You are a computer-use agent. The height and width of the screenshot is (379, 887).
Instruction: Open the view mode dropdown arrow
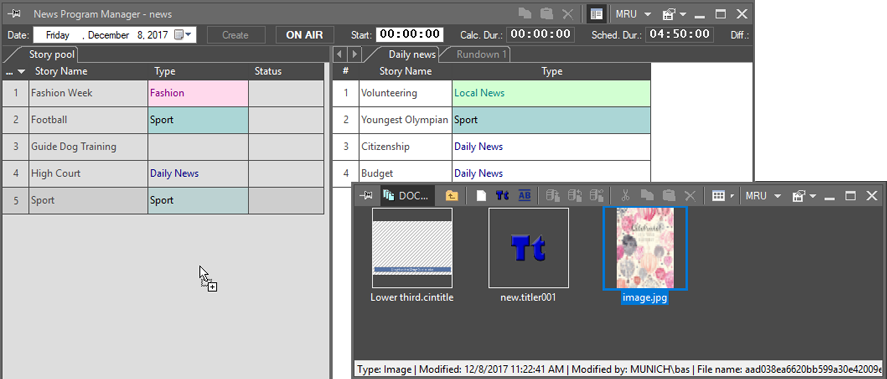pyautogui.click(x=732, y=196)
